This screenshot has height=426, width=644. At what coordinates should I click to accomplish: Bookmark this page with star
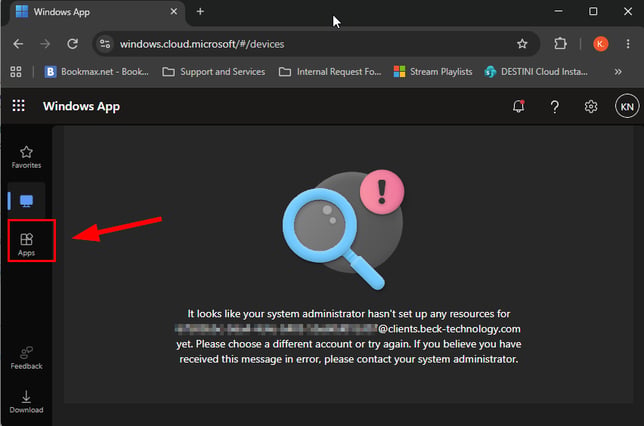pos(522,44)
